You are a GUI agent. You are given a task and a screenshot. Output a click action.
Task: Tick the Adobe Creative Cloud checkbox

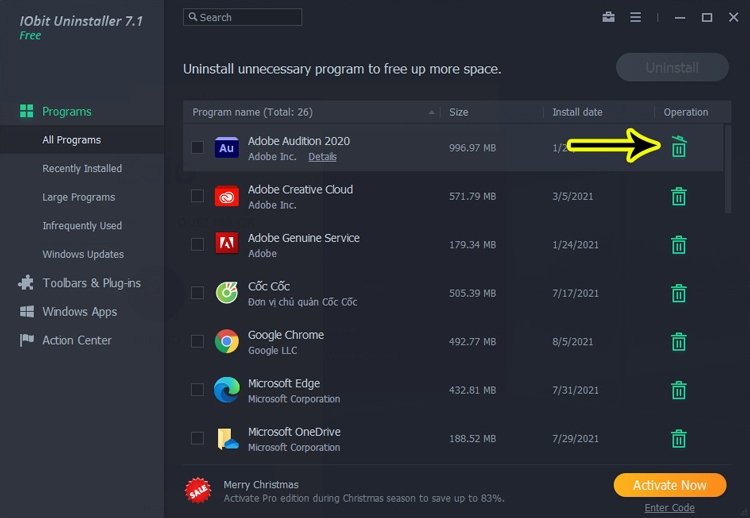point(197,196)
